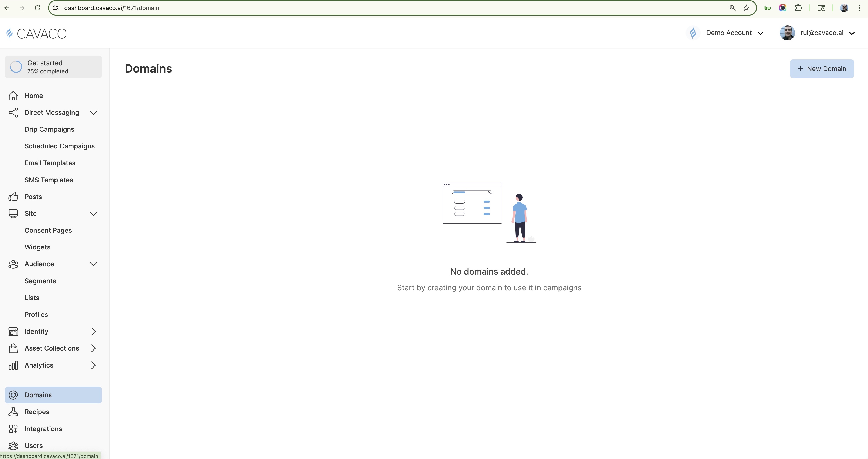Go to SMS Templates
The width and height of the screenshot is (868, 459).
tap(49, 180)
